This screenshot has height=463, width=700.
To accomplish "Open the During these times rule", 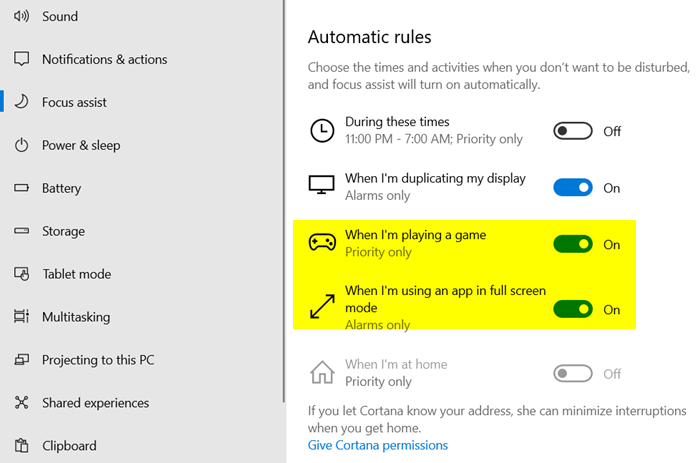I will pyautogui.click(x=397, y=122).
